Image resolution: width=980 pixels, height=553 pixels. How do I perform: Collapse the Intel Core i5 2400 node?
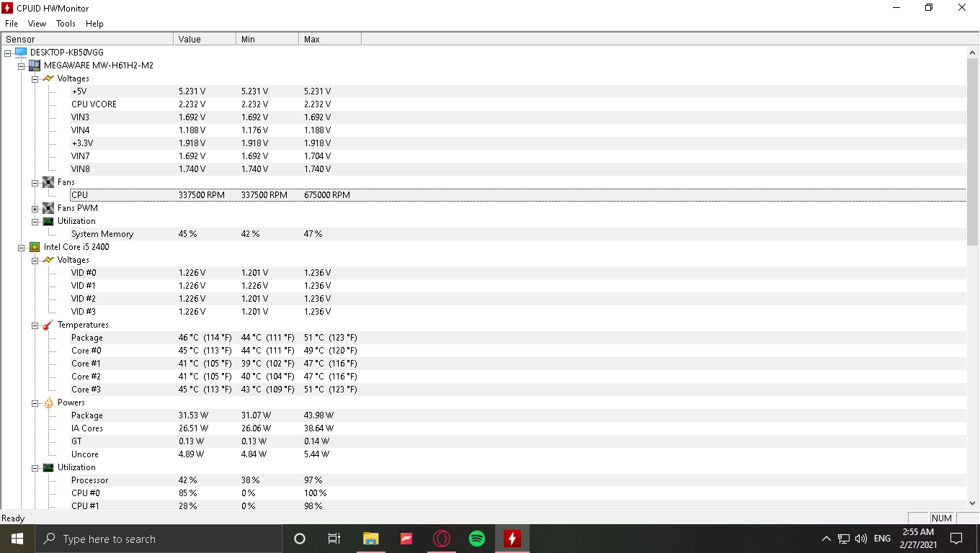coord(22,247)
